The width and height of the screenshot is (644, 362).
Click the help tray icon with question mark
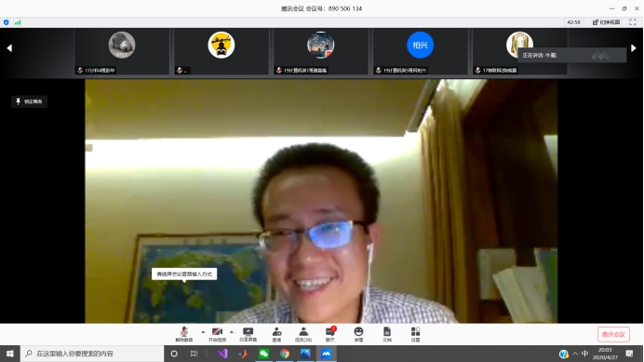[x=564, y=354]
